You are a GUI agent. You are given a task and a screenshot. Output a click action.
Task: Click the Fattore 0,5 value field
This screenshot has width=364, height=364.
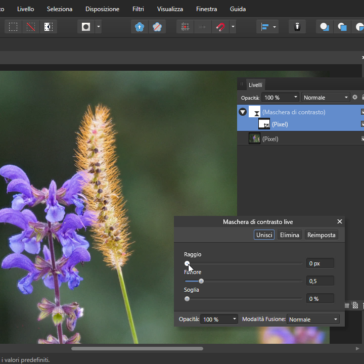[320, 281]
